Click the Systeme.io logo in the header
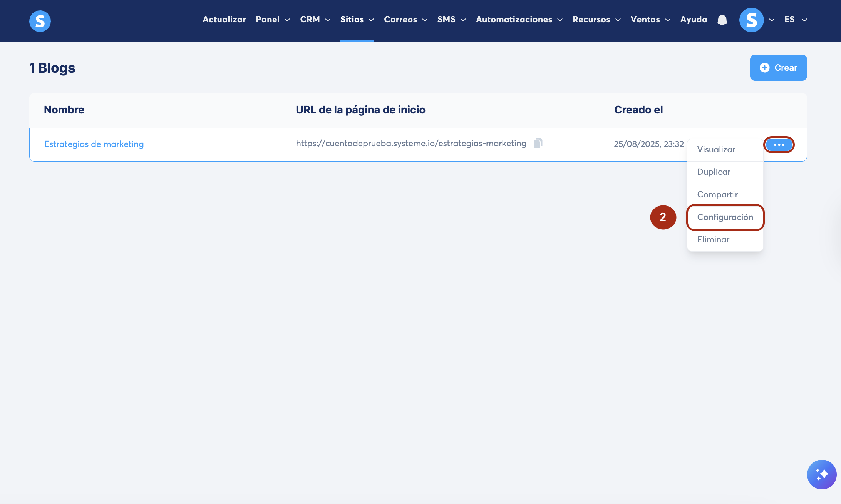Screen dimensions: 841x504 tap(40, 21)
